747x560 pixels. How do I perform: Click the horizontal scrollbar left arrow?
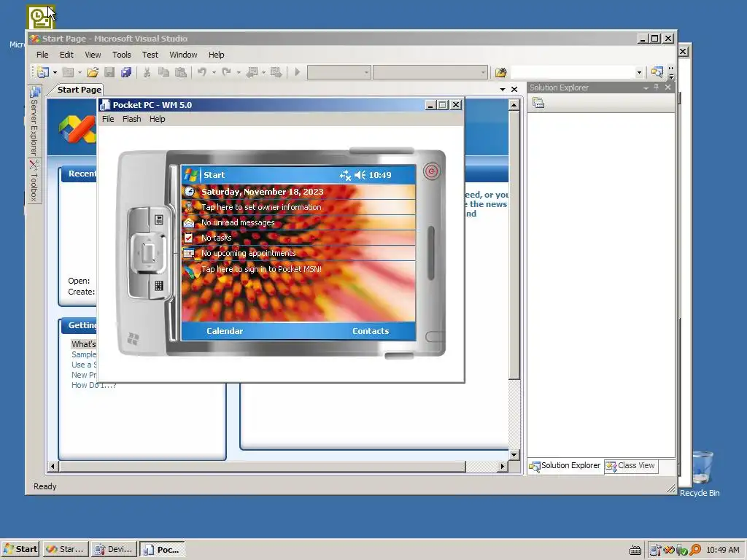tap(53, 467)
